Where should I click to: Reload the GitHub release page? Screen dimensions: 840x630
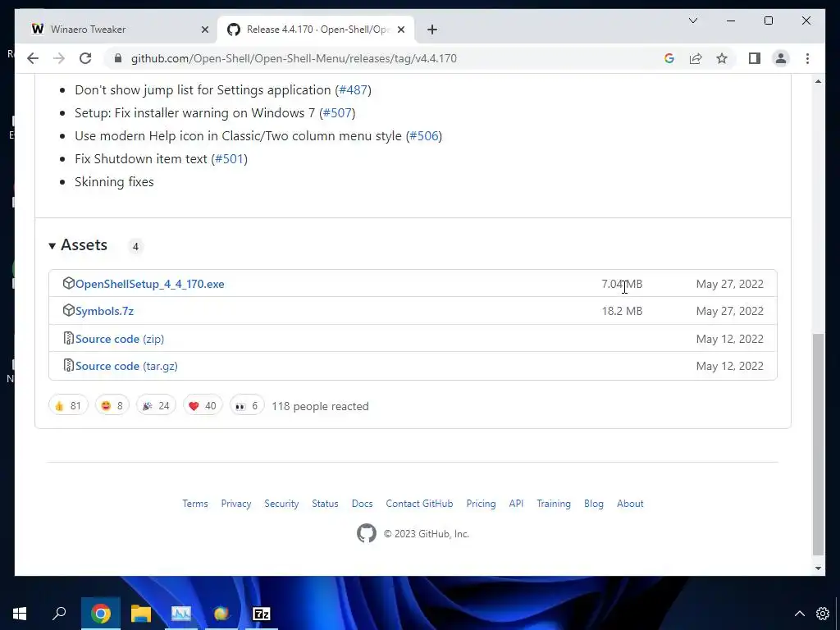pos(85,58)
